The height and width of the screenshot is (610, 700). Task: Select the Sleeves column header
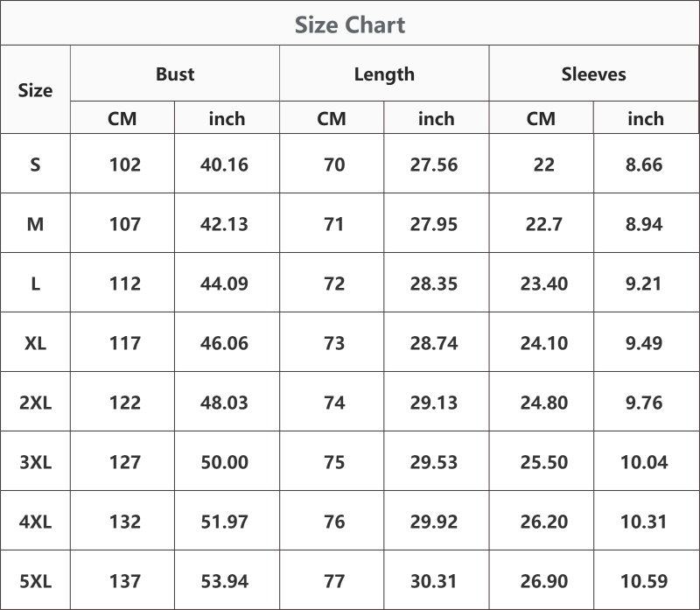[594, 74]
